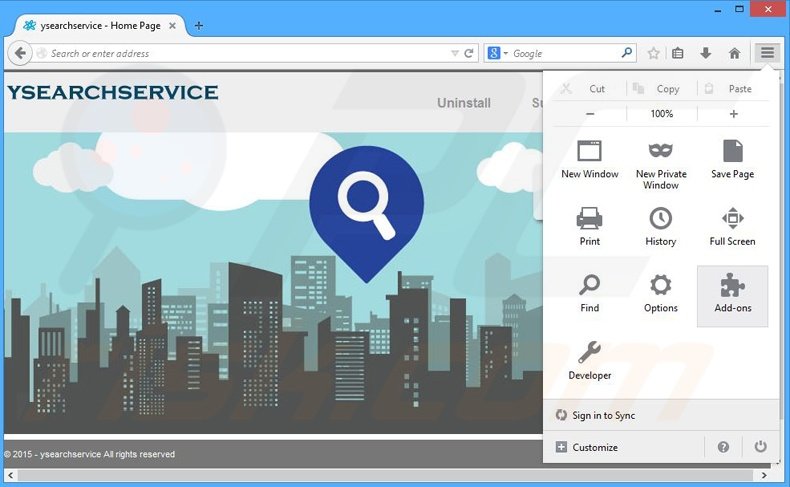The image size is (790, 487).
Task: Click the Exit power icon
Action: click(760, 447)
